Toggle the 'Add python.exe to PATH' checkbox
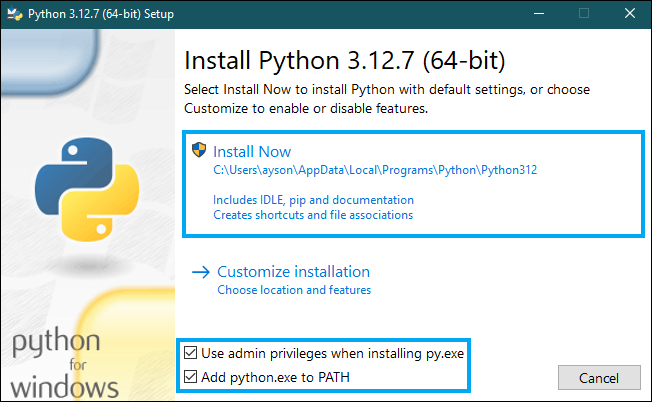The image size is (652, 402). (191, 377)
